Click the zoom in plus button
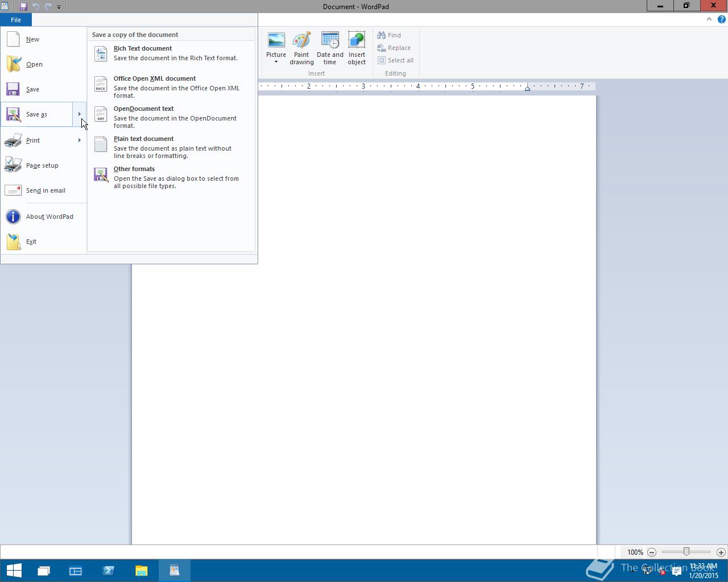Image resolution: width=728 pixels, height=582 pixels. 721,552
